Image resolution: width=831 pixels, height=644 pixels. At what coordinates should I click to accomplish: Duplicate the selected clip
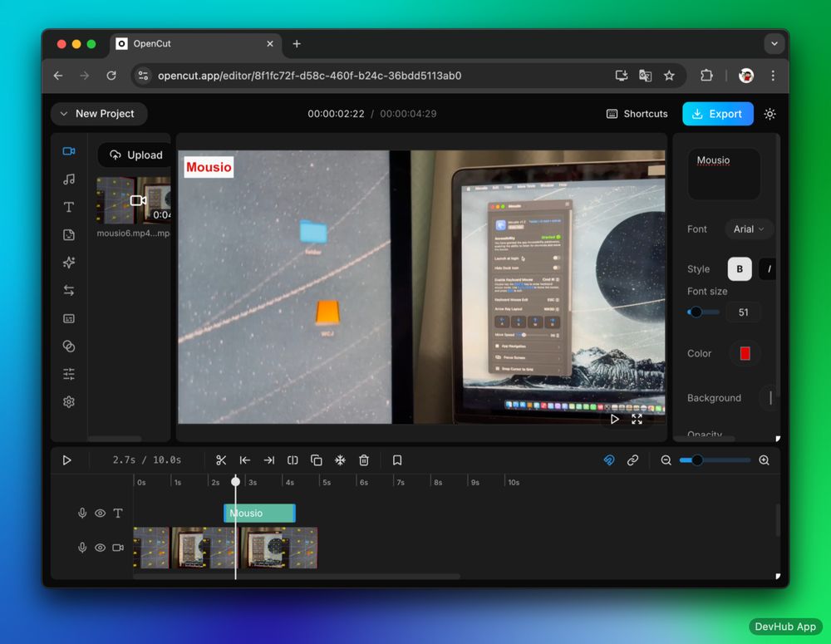(x=317, y=460)
